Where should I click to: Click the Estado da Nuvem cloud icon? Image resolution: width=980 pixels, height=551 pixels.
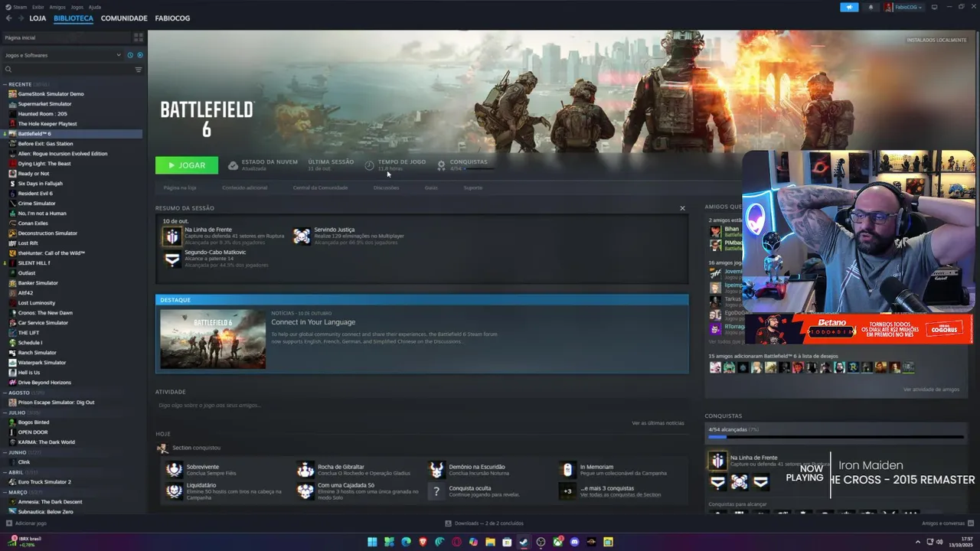(233, 165)
